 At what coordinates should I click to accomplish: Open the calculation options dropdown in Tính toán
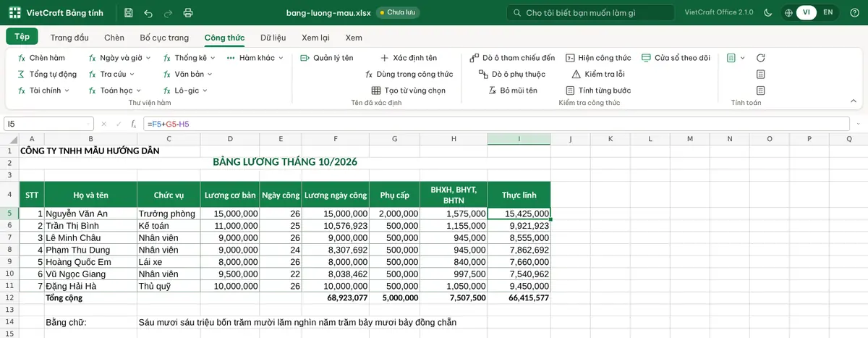[735, 58]
